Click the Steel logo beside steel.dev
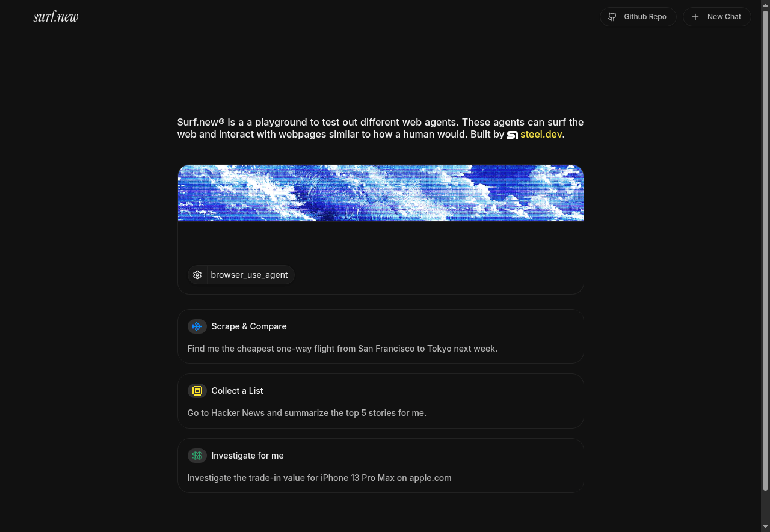Viewport: 770px width, 532px height. (513, 135)
